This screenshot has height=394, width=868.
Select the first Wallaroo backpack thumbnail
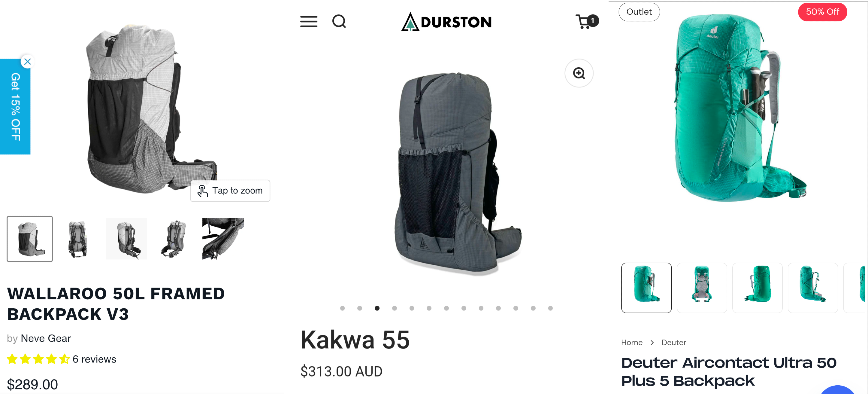tap(30, 239)
